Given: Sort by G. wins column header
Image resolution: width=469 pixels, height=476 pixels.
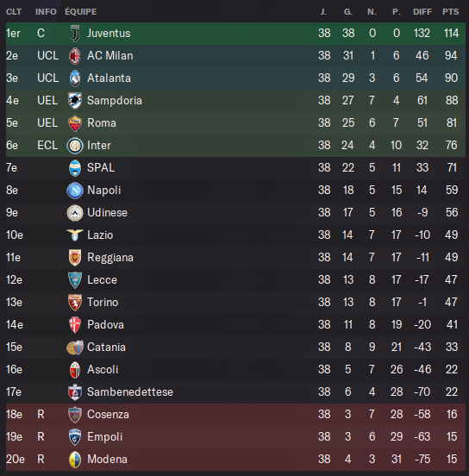Looking at the screenshot, I should pos(348,12).
